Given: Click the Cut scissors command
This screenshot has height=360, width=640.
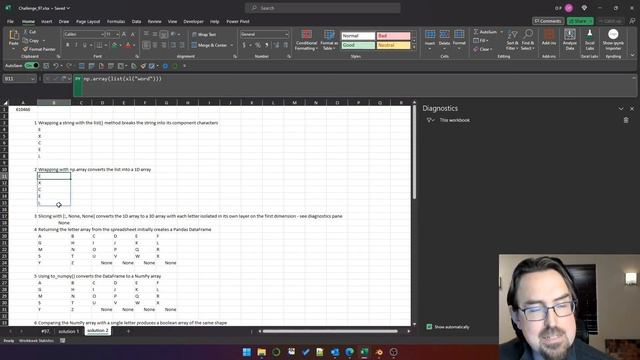Looking at the screenshot, I should click(29, 31).
